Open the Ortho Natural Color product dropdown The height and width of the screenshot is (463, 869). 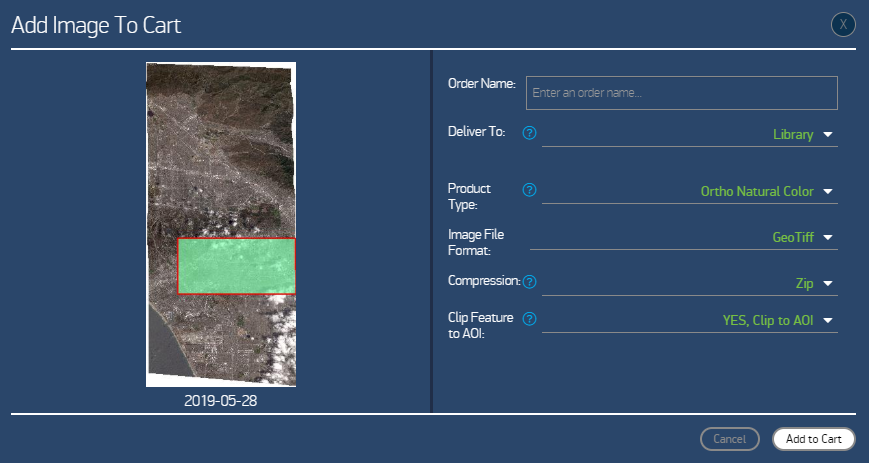(x=689, y=192)
